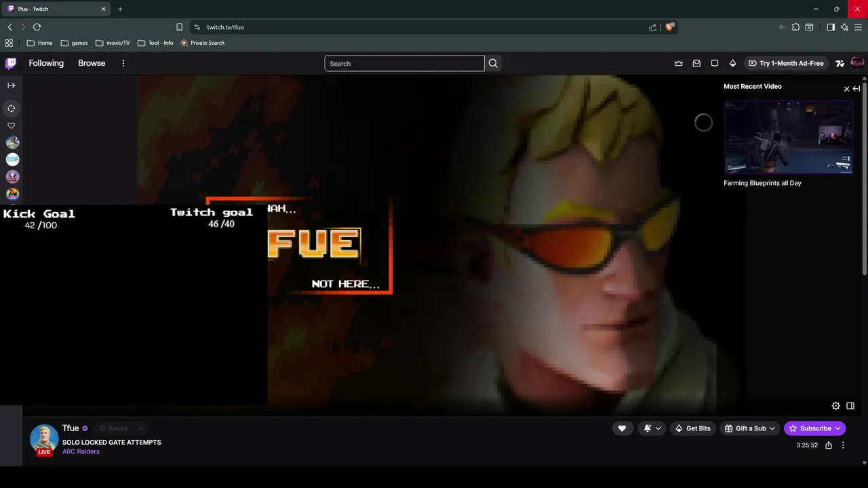Click the page vertical scrollbar

coord(865,179)
